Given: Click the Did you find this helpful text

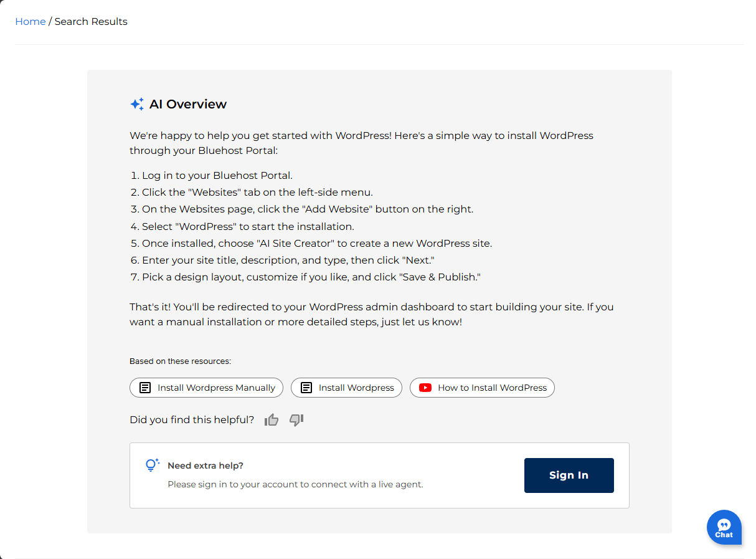Looking at the screenshot, I should (x=191, y=419).
